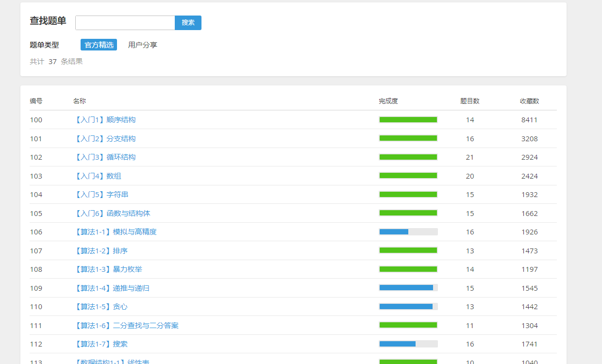The height and width of the screenshot is (364, 602).
Task: Click the problem count 21 cell
Action: click(x=470, y=157)
